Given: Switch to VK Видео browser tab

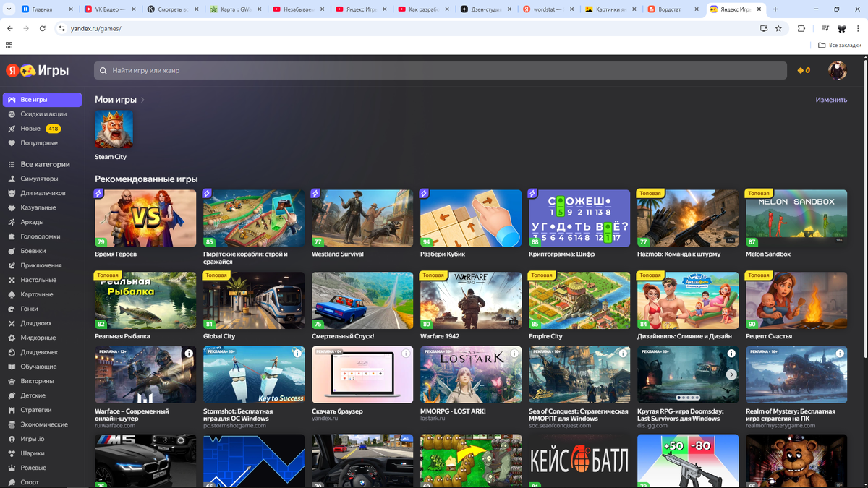Looking at the screenshot, I should tap(109, 9).
